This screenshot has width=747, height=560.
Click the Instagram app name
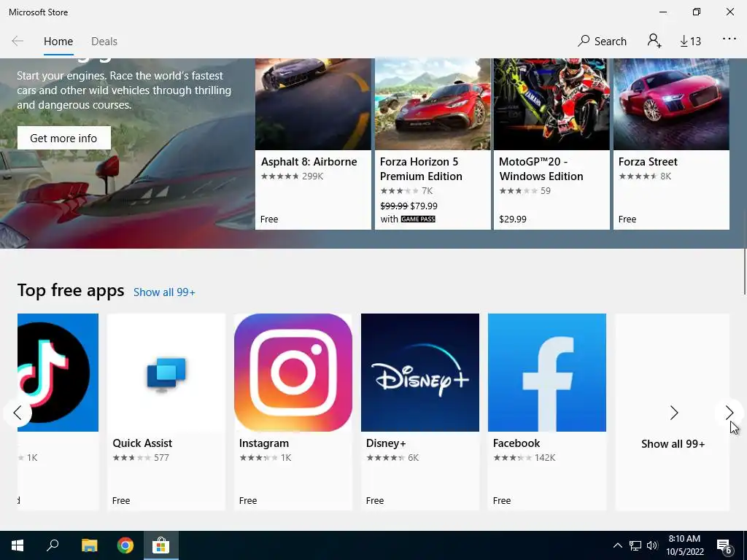tap(264, 443)
